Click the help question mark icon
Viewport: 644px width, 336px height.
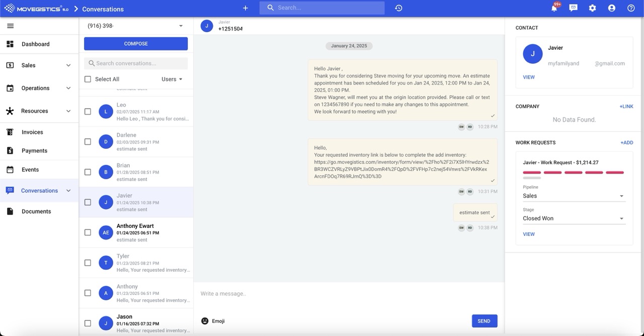pyautogui.click(x=631, y=9)
